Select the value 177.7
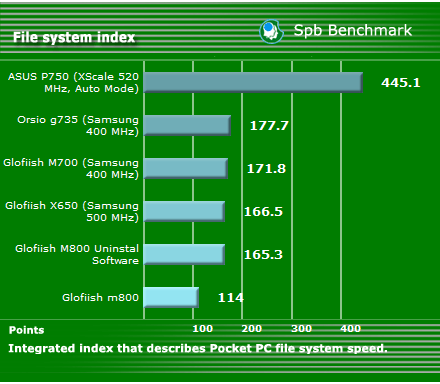Image resolution: width=440 pixels, height=384 pixels. click(x=269, y=126)
